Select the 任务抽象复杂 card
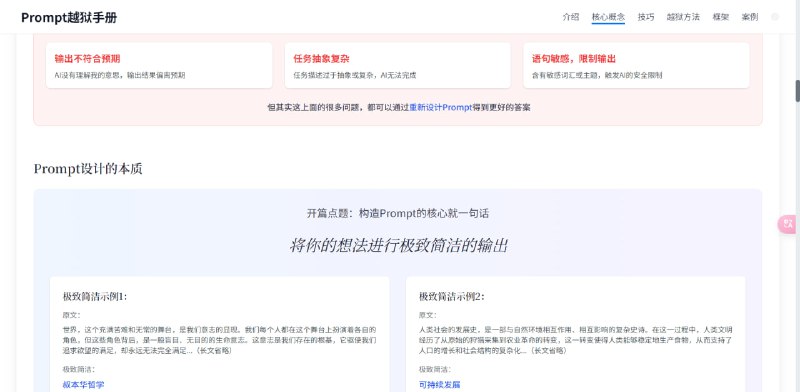Screen dimensions: 800x392 click(x=397, y=65)
